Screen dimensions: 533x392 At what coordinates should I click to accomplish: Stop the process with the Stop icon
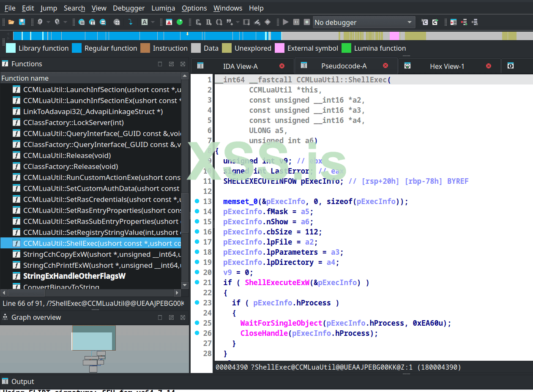(306, 22)
